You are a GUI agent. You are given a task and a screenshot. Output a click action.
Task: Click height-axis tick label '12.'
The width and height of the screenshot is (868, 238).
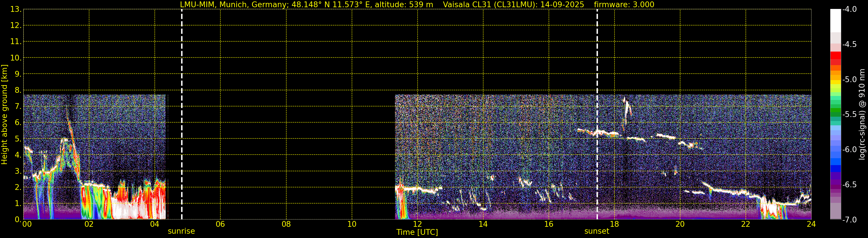point(16,26)
